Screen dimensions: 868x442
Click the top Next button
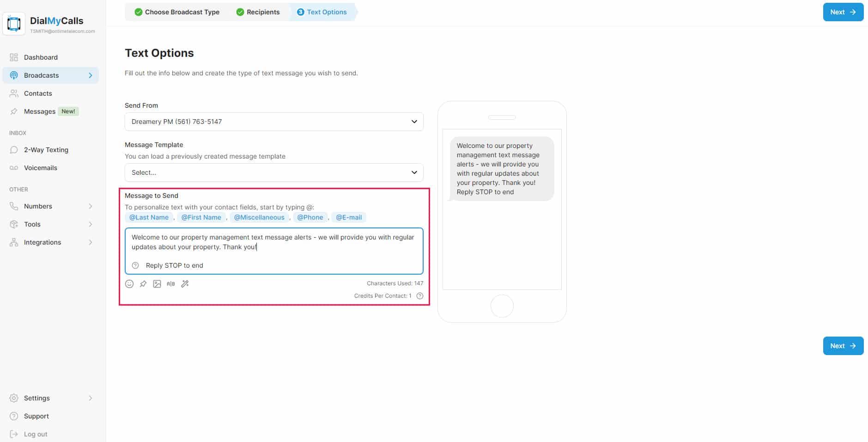(x=843, y=12)
